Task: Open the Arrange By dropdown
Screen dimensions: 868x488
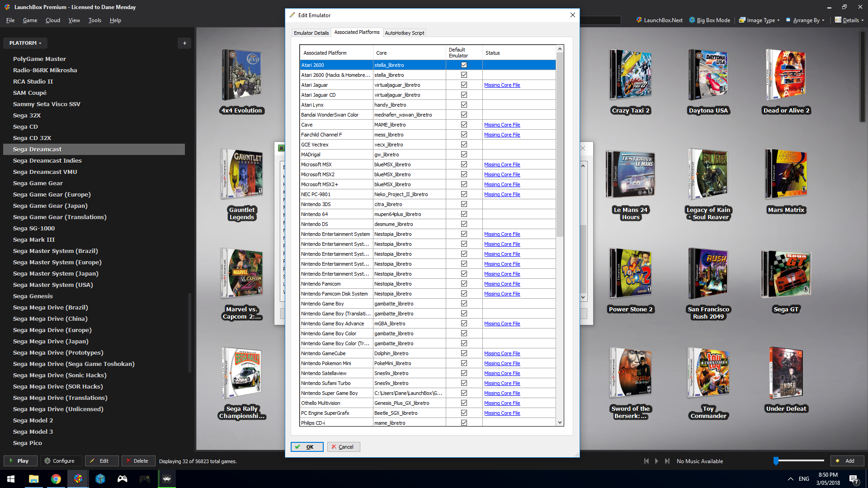Action: click(805, 20)
